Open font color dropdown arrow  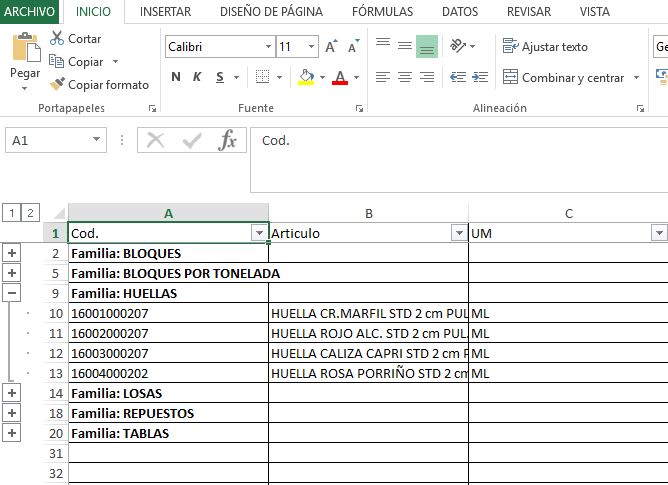[357, 78]
